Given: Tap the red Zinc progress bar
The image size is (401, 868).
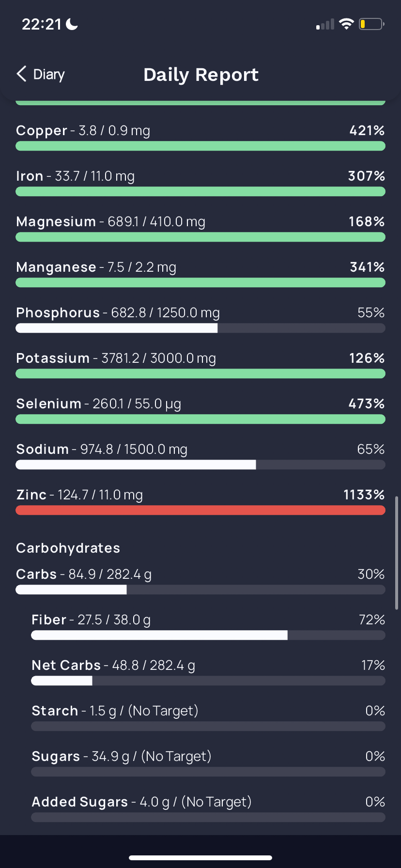Looking at the screenshot, I should [x=200, y=510].
